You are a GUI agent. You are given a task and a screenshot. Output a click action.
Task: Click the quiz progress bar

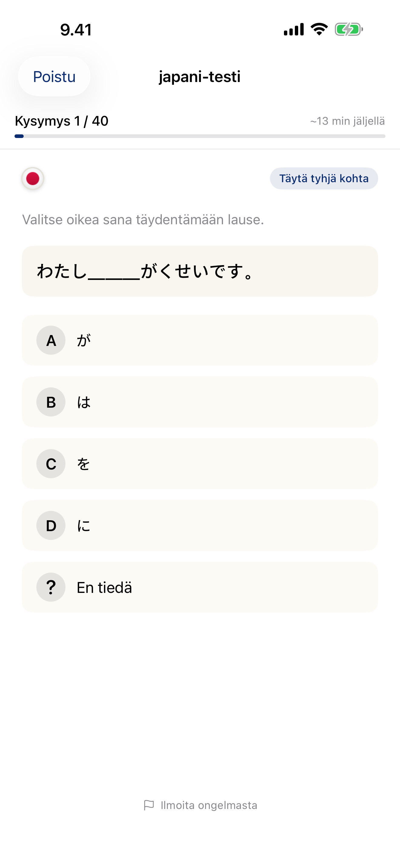tap(200, 136)
